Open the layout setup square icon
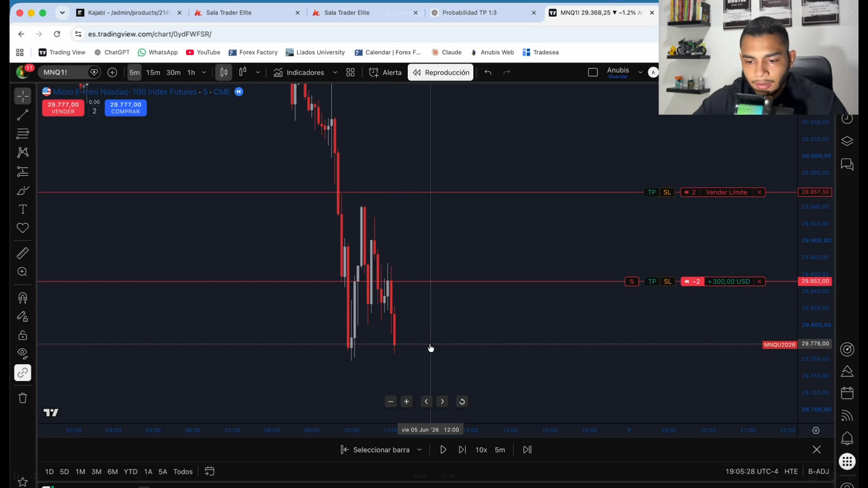868x488 pixels. coord(593,72)
